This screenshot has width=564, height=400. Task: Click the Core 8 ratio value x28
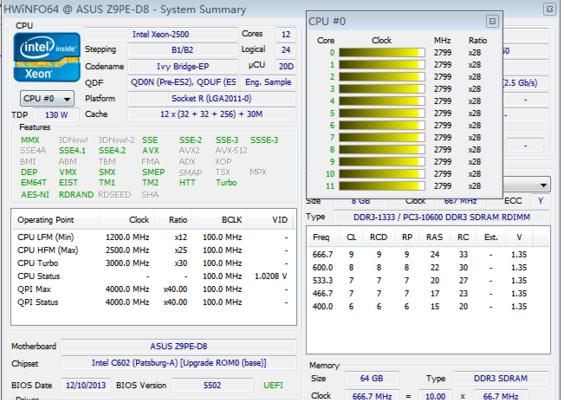coord(474,150)
